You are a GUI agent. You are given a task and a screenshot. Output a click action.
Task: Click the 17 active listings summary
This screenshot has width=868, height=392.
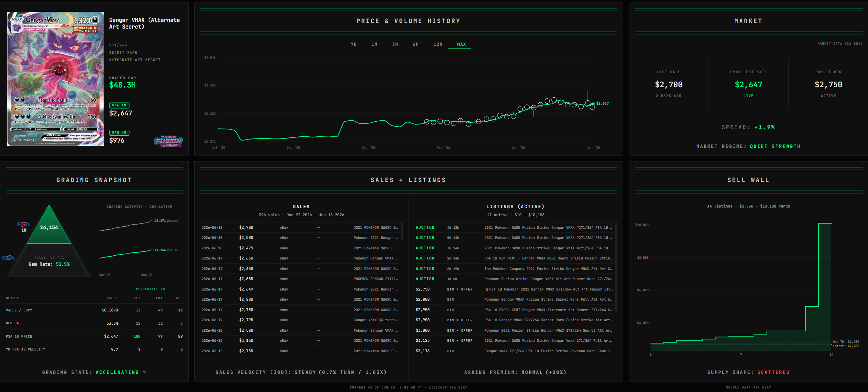pyautogui.click(x=515, y=215)
